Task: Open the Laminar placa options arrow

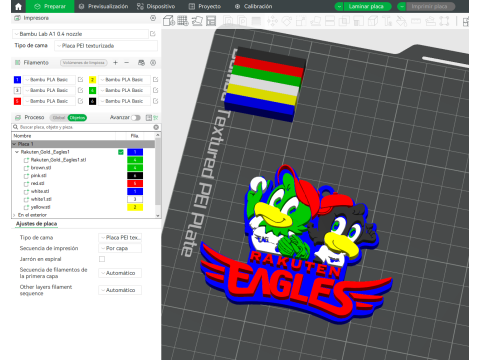Action: pyautogui.click(x=339, y=6)
